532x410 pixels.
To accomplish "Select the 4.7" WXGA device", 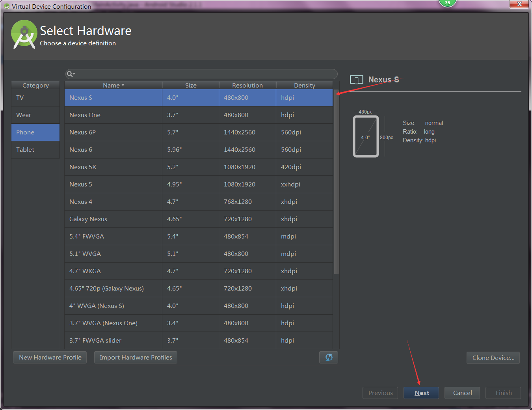I will [199, 271].
